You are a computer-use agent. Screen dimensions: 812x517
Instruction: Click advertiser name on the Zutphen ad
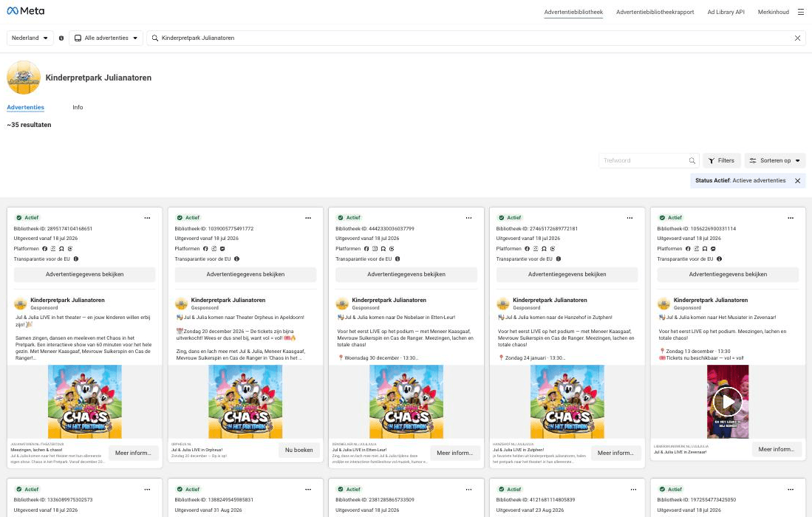[x=550, y=300]
